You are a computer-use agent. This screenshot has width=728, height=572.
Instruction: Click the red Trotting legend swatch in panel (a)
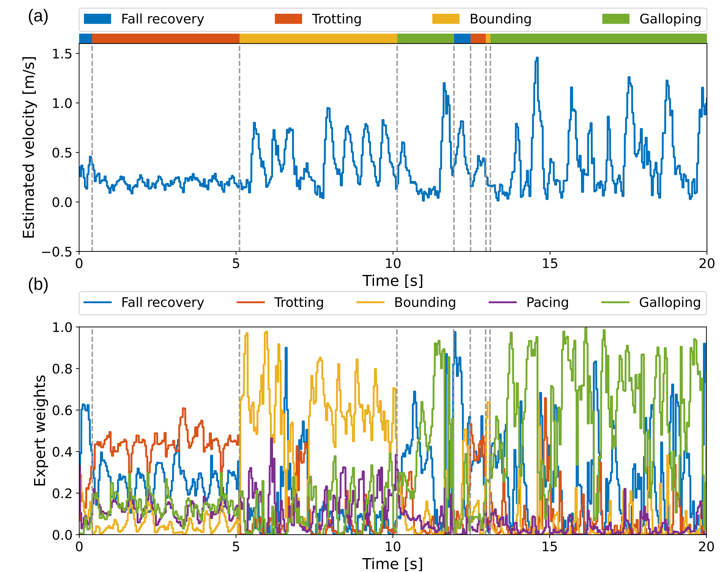[288, 19]
